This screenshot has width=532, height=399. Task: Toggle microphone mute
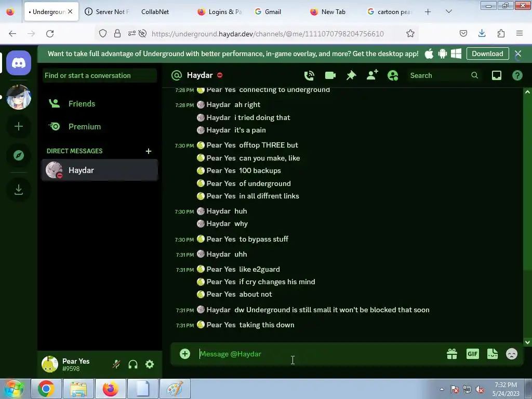[x=116, y=364]
